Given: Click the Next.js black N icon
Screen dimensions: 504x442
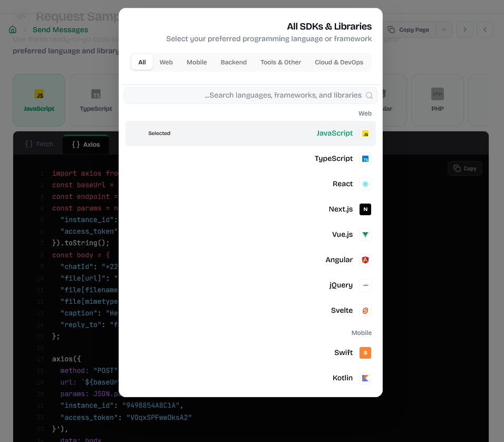Looking at the screenshot, I should [365, 209].
